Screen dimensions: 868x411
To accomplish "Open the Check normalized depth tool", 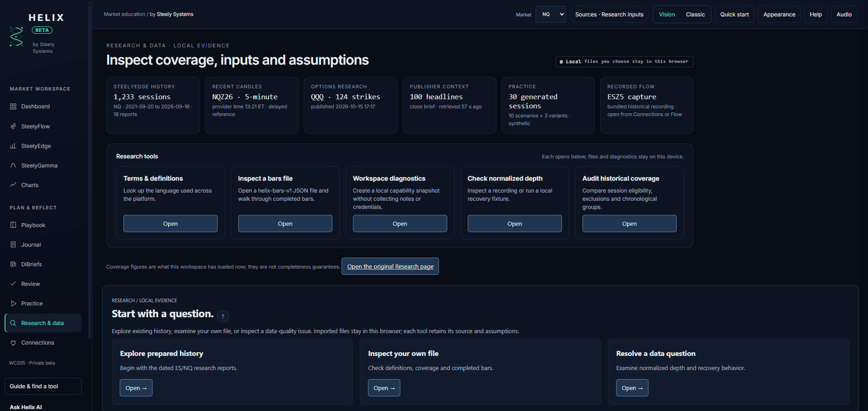I will (515, 223).
